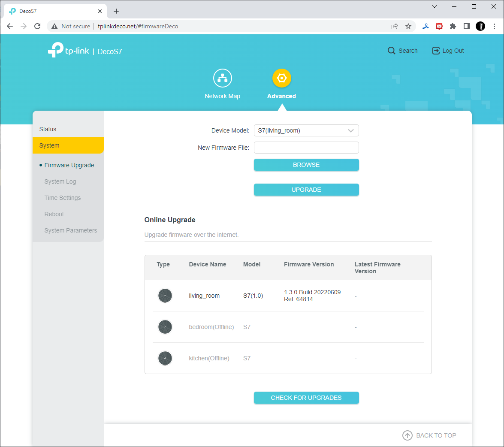Open the browser side panel icon
Image resolution: width=504 pixels, height=447 pixels.
pyautogui.click(x=466, y=26)
